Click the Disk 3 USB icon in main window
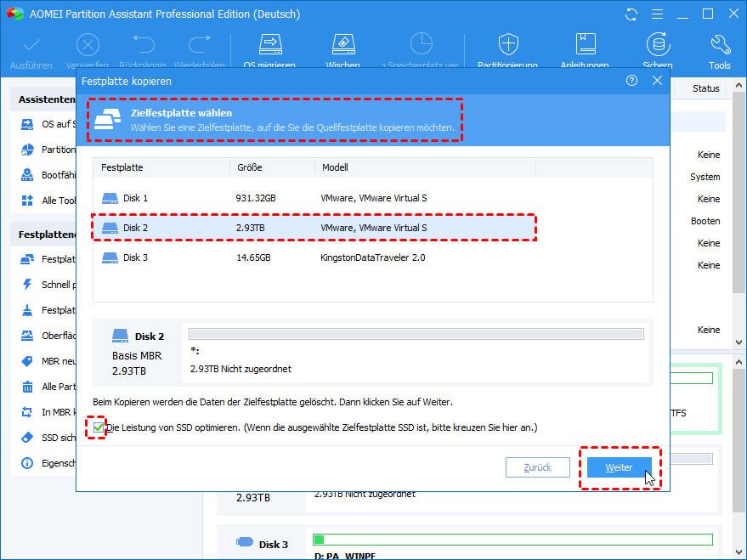 (x=245, y=542)
